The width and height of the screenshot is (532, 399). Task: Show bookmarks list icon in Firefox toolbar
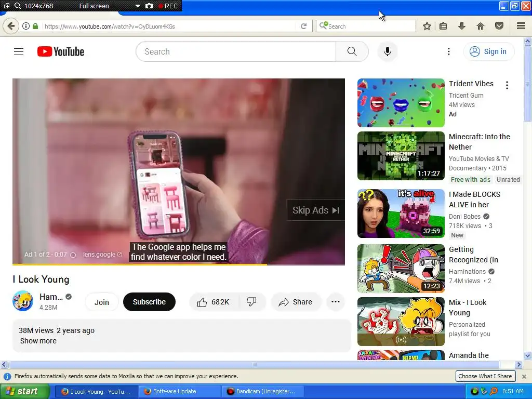pyautogui.click(x=443, y=26)
